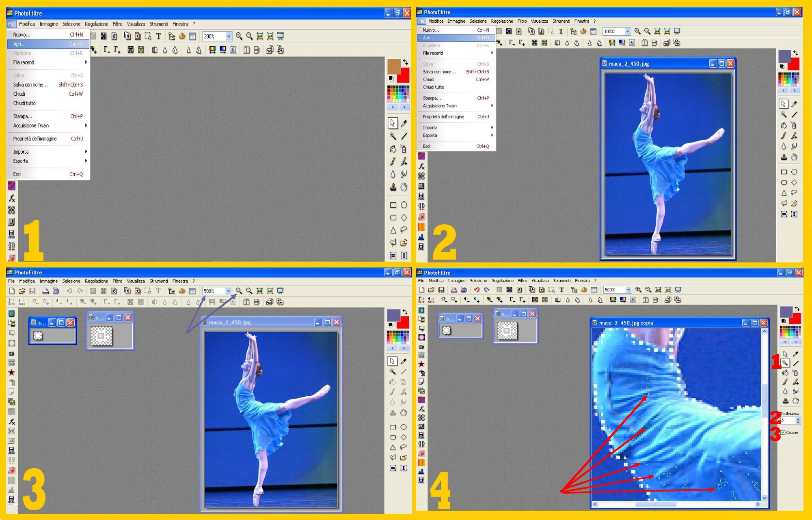Screen dimensions: 812x520
Task: Toggle the Colore checkbox
Action: (x=783, y=432)
